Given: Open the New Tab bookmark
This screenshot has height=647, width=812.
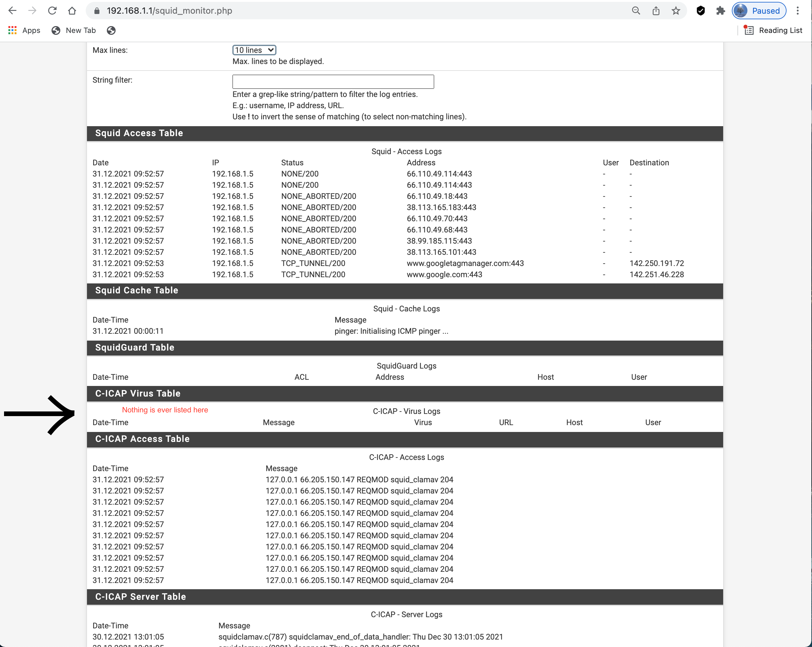Looking at the screenshot, I should (74, 30).
